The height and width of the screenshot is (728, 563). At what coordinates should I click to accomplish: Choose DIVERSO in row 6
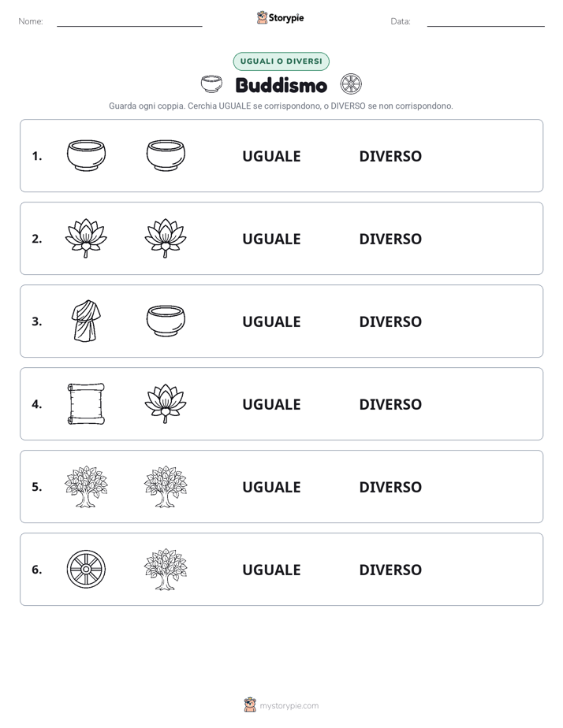(390, 570)
